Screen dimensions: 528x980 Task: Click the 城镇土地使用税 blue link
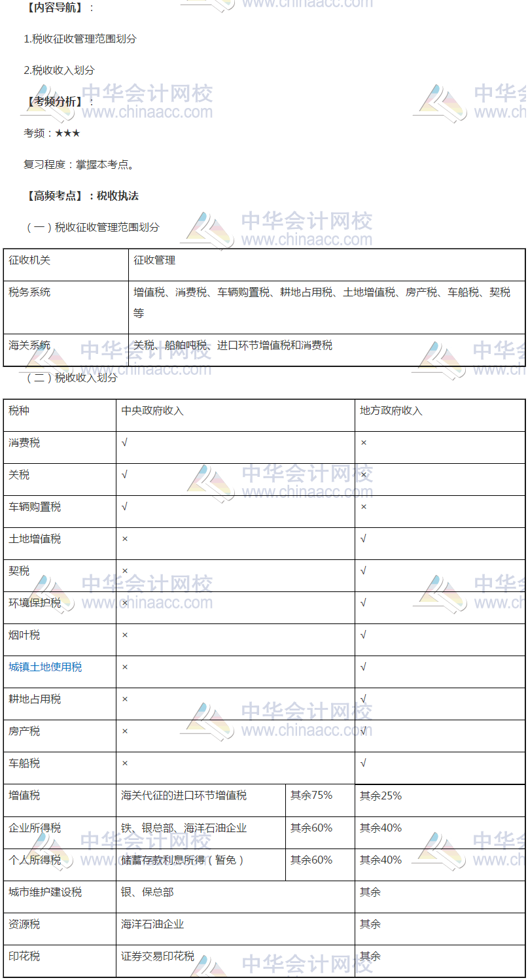click(45, 667)
